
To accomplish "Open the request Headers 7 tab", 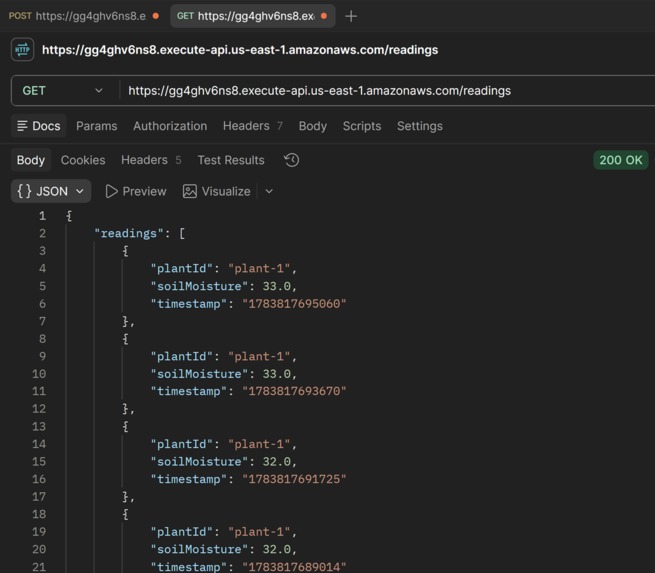I will point(253,126).
